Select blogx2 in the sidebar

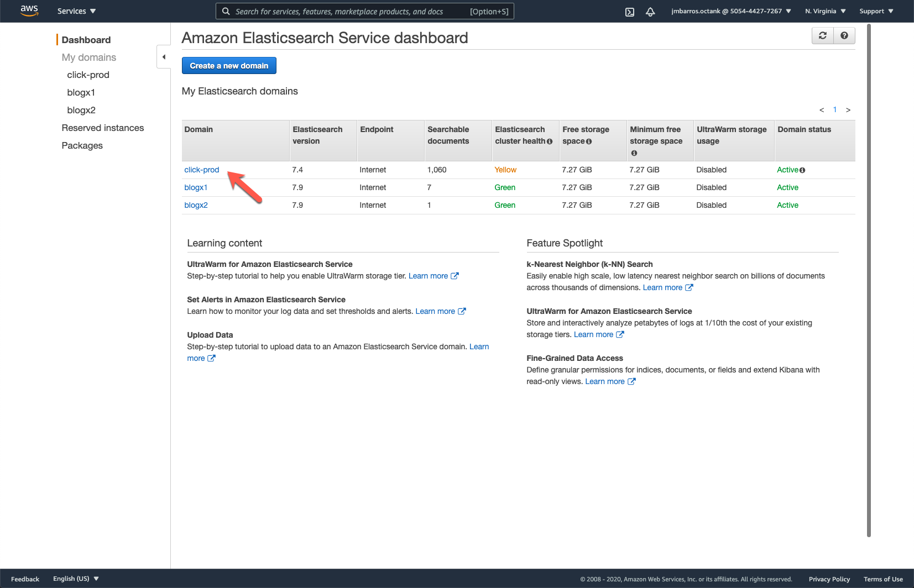(81, 111)
